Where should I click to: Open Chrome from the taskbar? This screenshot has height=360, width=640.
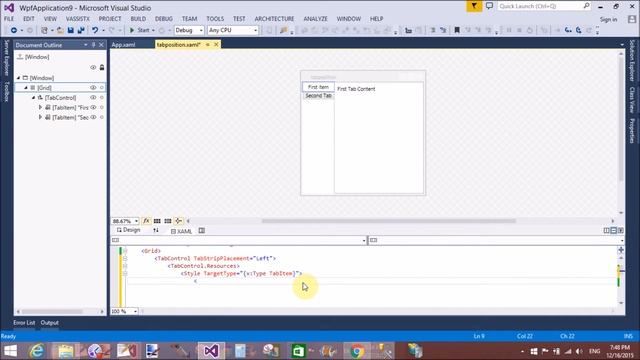point(357,351)
